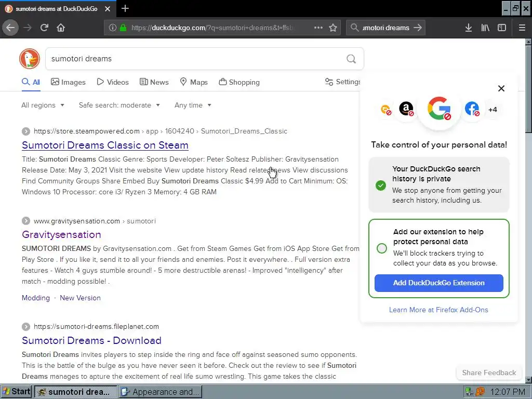This screenshot has height=399, width=532.
Task: Click the taskbar clock showing 12:07 PM
Action: tap(508, 392)
